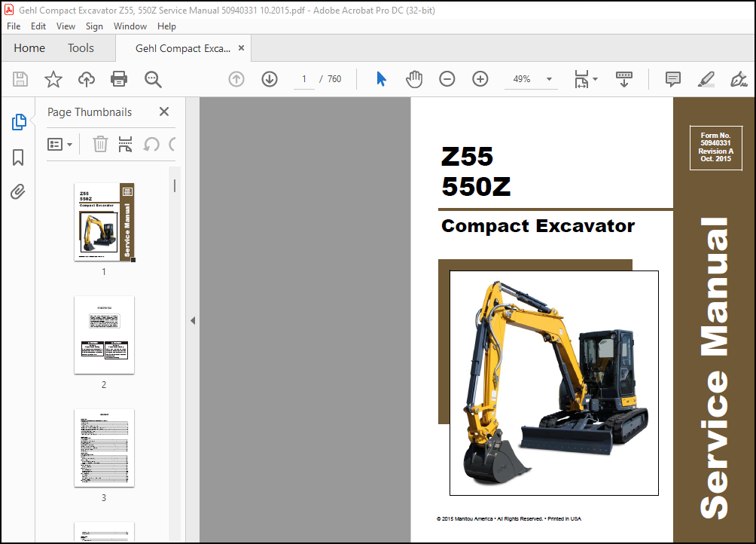Open the Attachments paperclip panel

[x=18, y=192]
